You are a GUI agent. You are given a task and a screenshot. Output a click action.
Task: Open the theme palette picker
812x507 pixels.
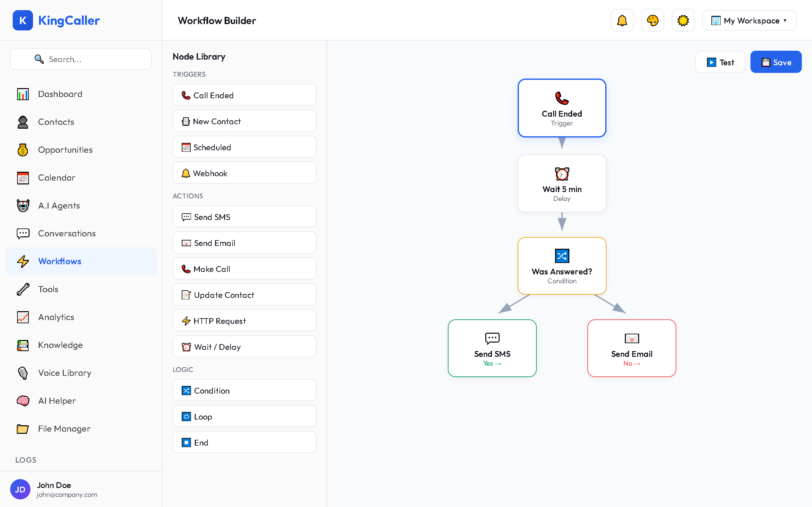(x=652, y=20)
